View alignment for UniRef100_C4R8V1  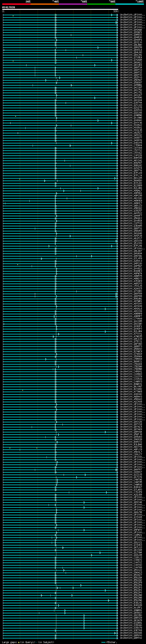pos(131,372)
